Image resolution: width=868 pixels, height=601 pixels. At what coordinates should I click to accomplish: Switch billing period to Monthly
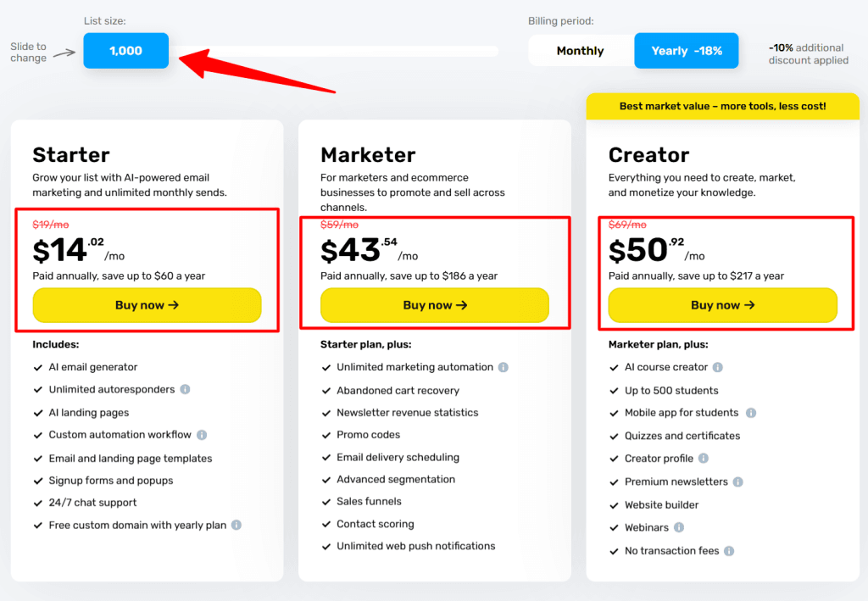[x=579, y=50]
